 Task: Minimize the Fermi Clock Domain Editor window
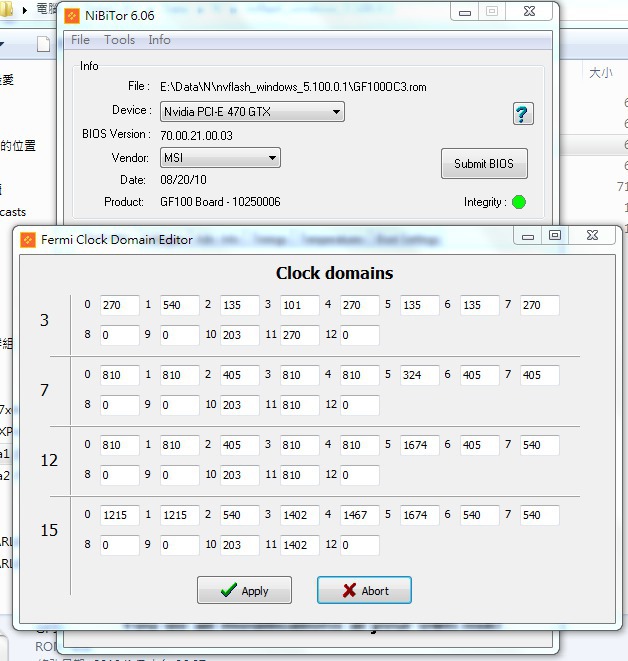pos(529,235)
